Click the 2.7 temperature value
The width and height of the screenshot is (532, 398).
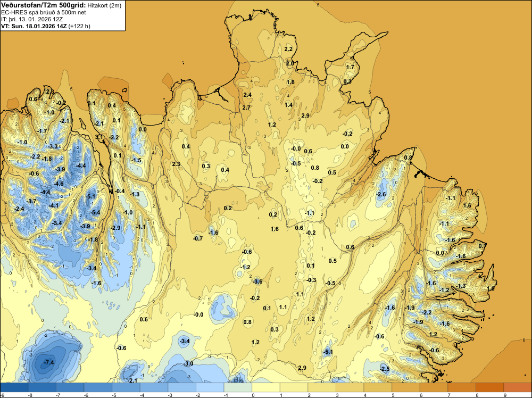(246, 107)
